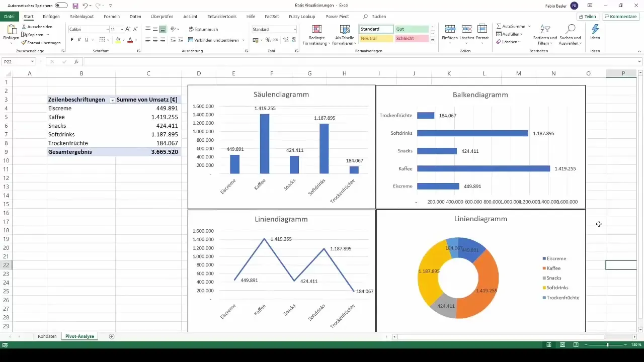The image size is (644, 362).
Task: Click the zoom slider handle
Action: [x=607, y=345]
